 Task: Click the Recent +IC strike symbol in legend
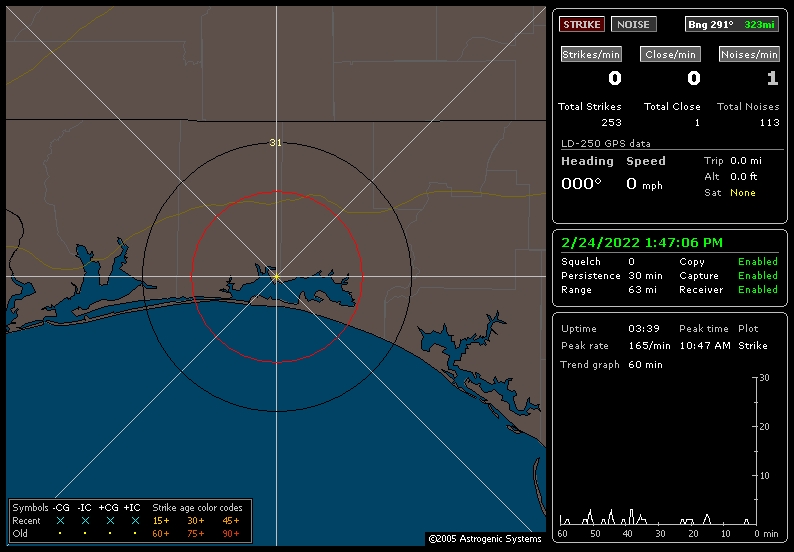coord(134,521)
